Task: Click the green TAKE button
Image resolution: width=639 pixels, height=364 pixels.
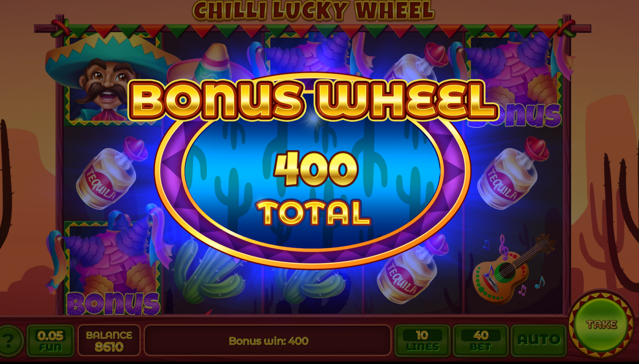Action: 602,324
